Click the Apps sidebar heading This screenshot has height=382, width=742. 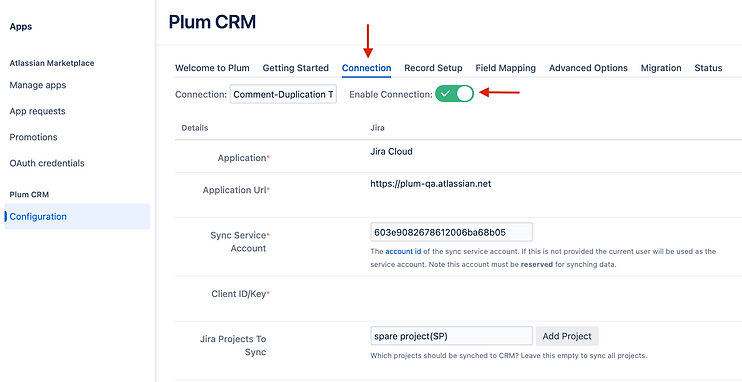(21, 27)
